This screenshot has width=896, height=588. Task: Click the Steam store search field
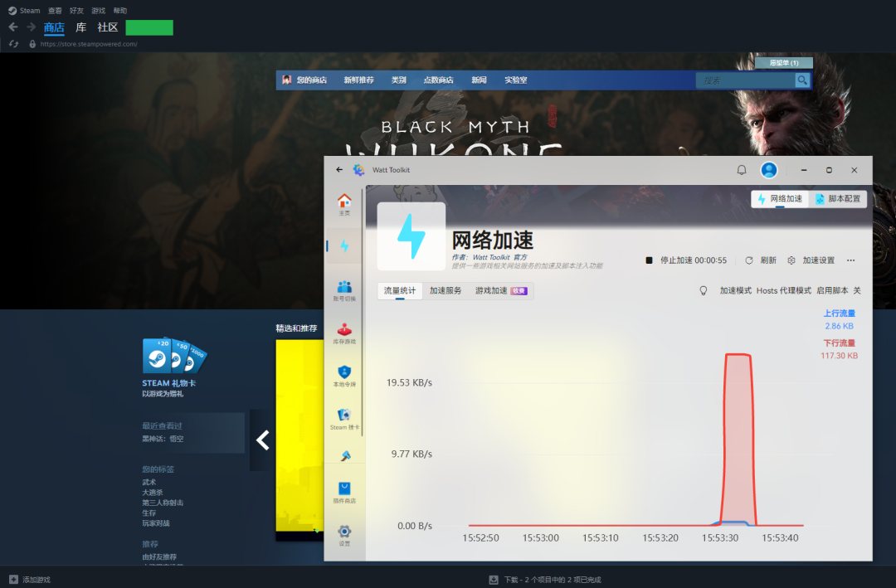(745, 80)
